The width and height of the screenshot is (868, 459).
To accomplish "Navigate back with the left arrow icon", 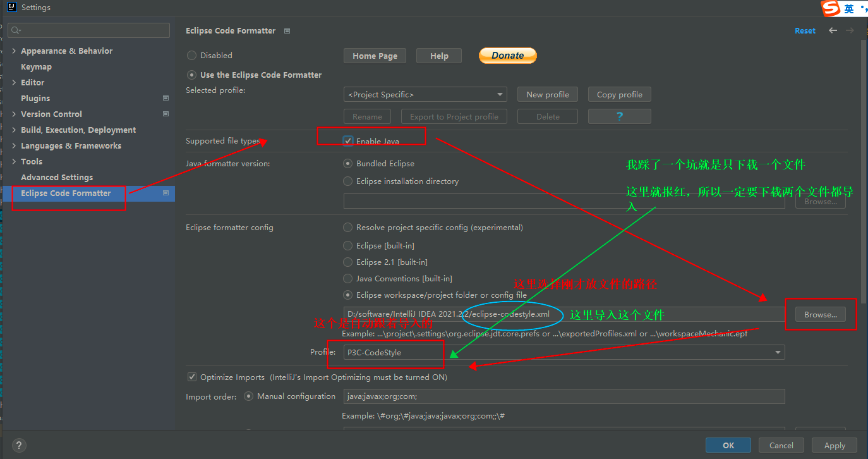I will coord(833,30).
